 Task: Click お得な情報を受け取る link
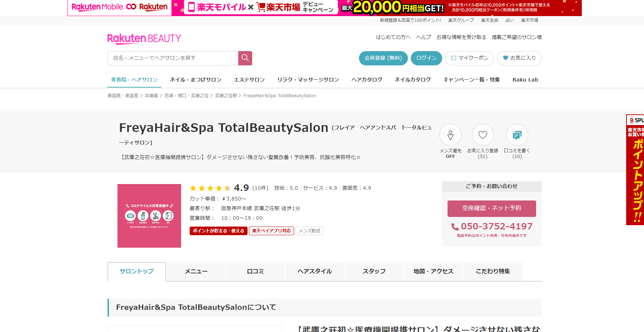[461, 37]
